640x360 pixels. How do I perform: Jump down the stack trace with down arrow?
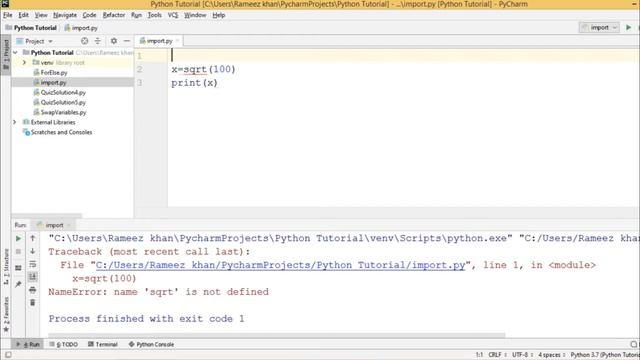[x=33, y=251]
